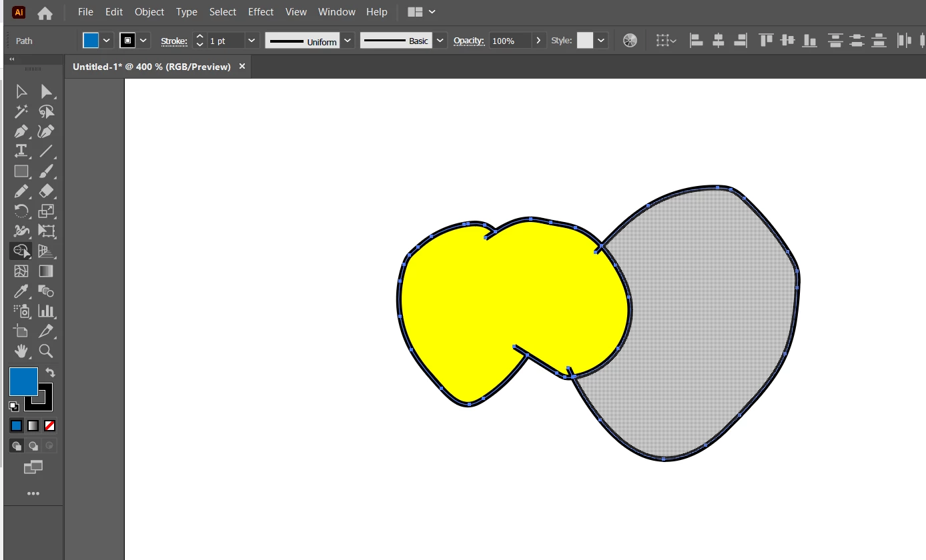Viewport: 926px width, 560px height.
Task: Choose the Magic Wand tool
Action: pos(21,111)
